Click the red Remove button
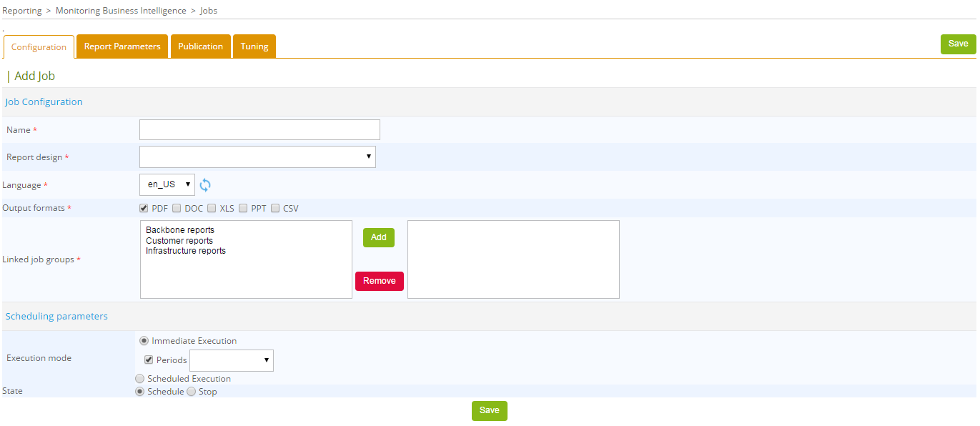980x426 pixels. 380,281
